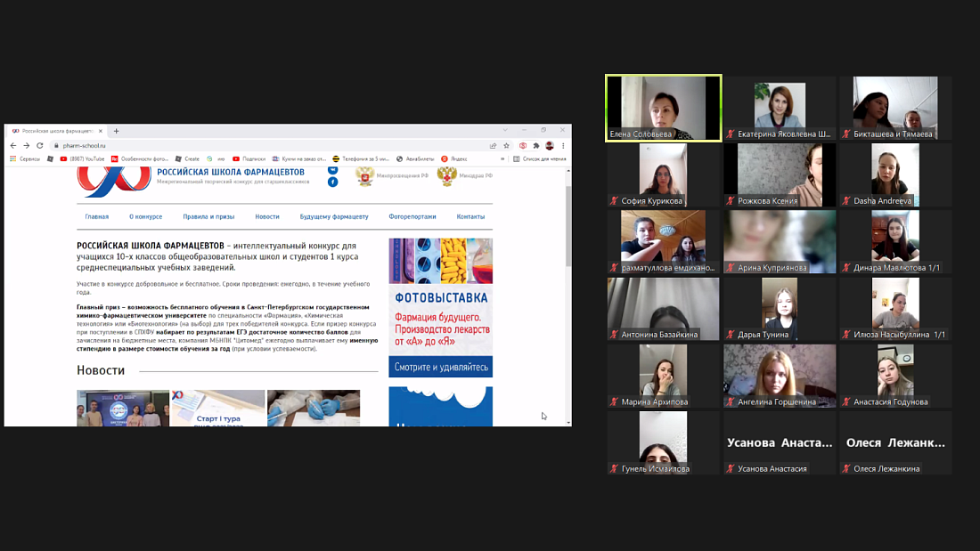Open new tab with plus button
Viewport: 980px width, 551px height.
116,131
